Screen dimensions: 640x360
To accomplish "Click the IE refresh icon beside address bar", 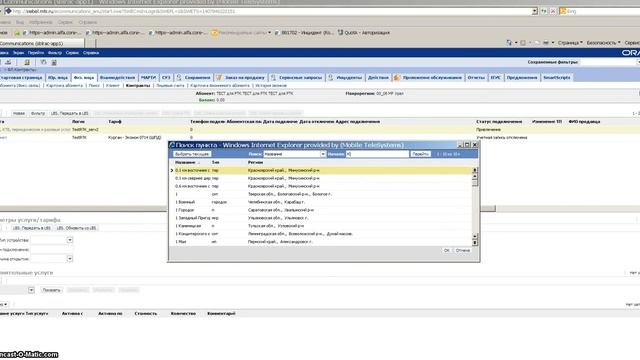I will tap(544, 11).
